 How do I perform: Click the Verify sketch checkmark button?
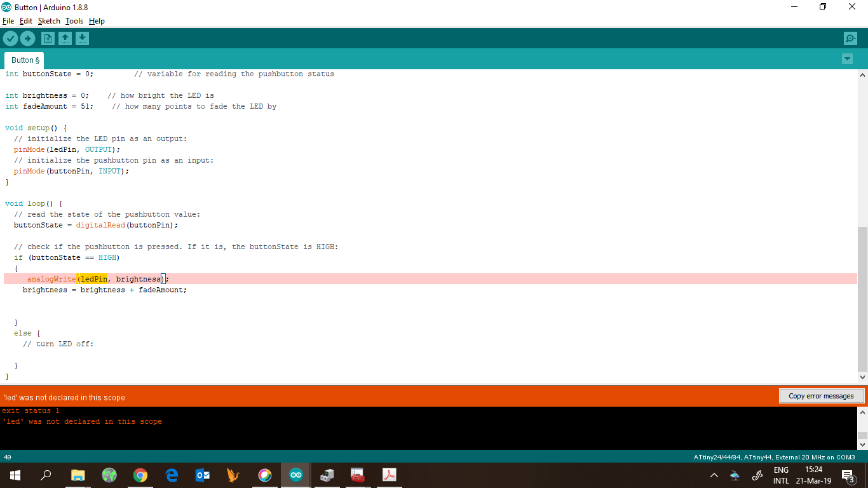point(10,39)
